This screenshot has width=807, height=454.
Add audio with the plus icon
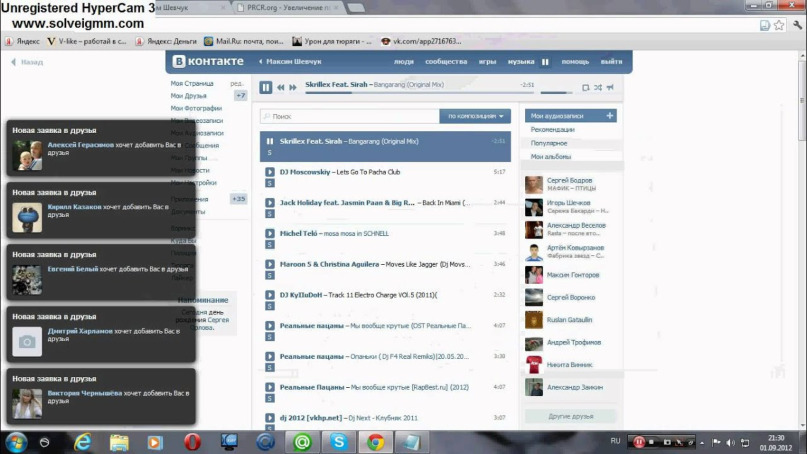pos(610,116)
